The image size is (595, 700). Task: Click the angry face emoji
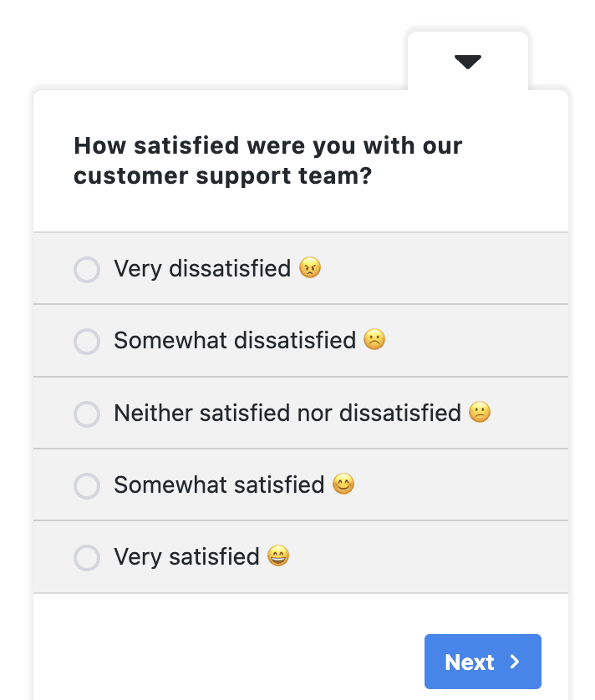[x=310, y=268]
